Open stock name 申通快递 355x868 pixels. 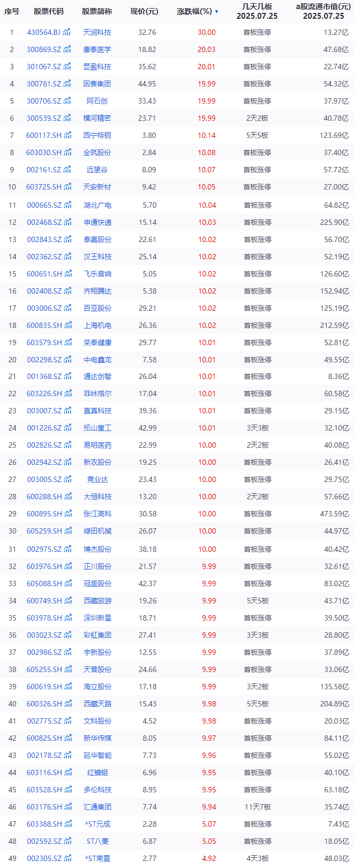click(98, 222)
